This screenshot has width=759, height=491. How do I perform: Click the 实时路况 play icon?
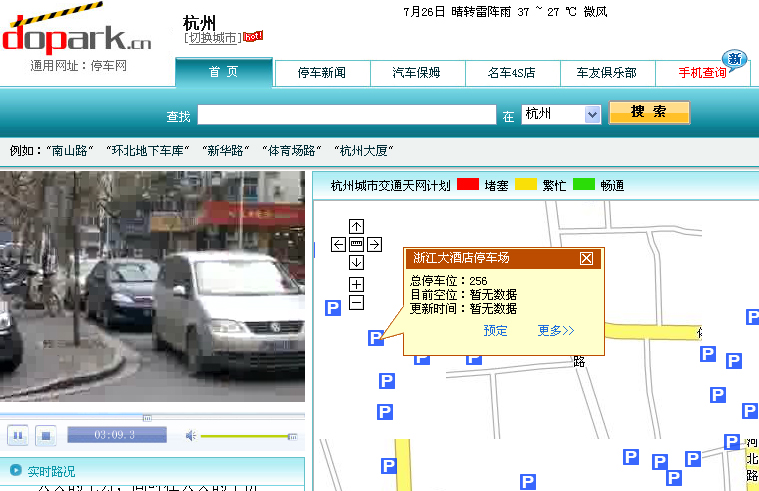[x=16, y=470]
